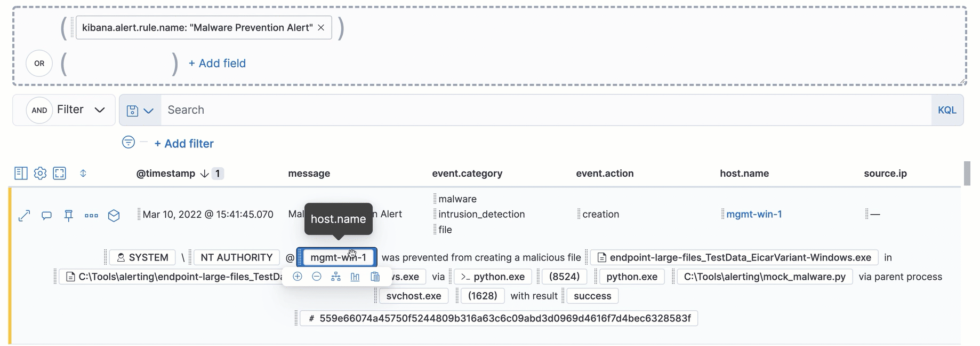Show top N chart for host.name
Screen dimensions: 980x346
pos(355,277)
